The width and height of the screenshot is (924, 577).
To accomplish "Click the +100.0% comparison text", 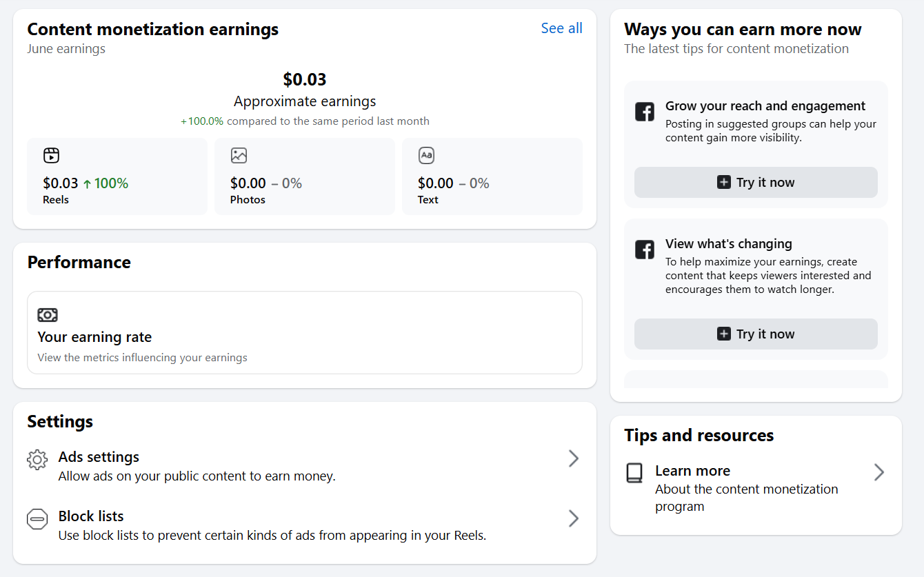I will pos(305,121).
